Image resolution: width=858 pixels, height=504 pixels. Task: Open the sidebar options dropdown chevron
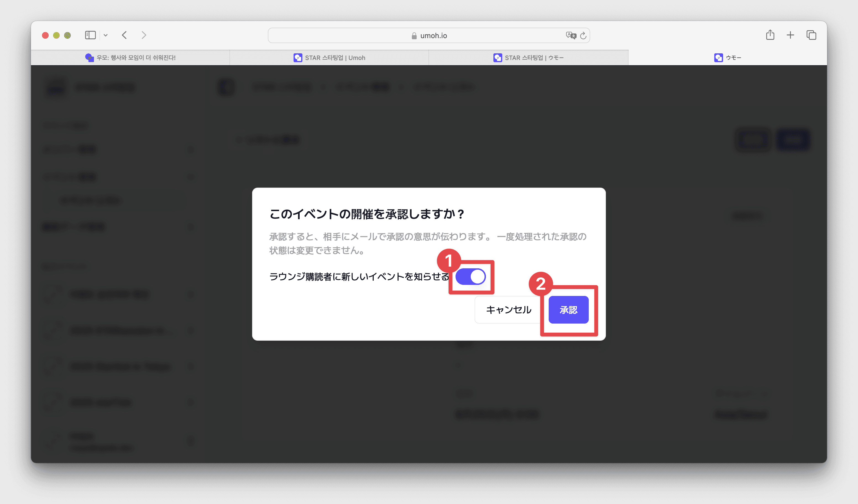click(106, 35)
